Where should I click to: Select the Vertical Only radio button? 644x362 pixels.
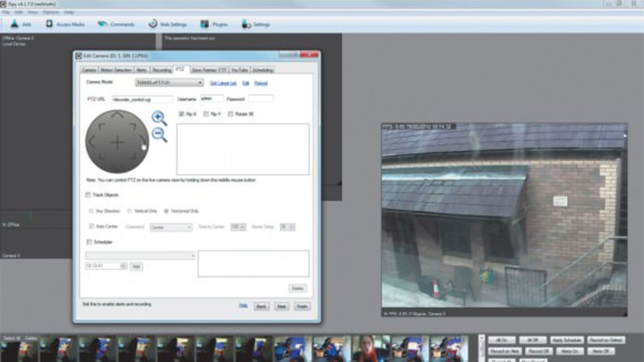[129, 211]
